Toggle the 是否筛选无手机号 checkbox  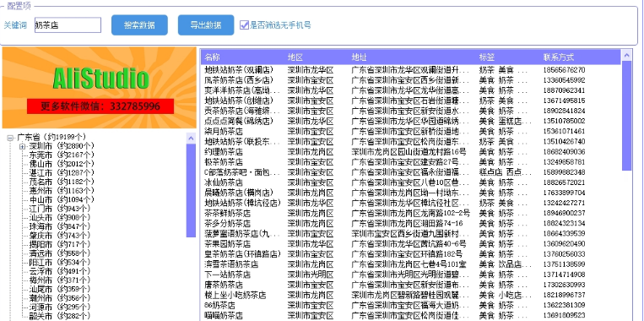245,25
